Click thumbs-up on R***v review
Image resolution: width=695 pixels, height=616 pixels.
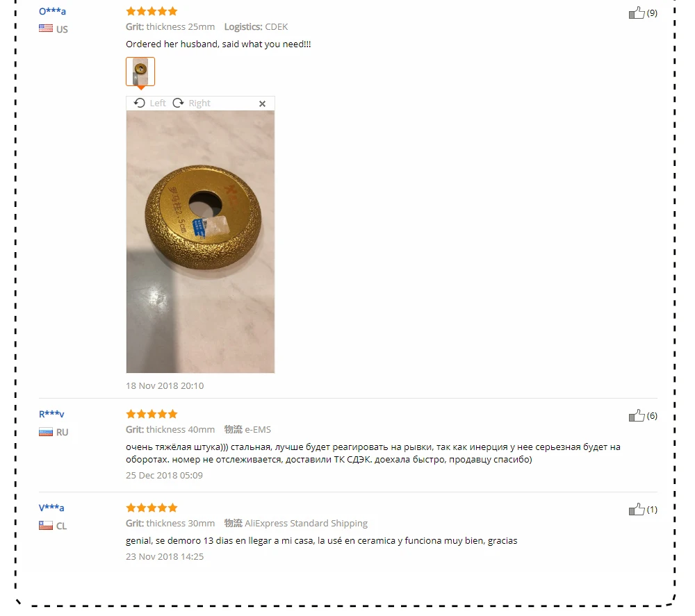637,415
